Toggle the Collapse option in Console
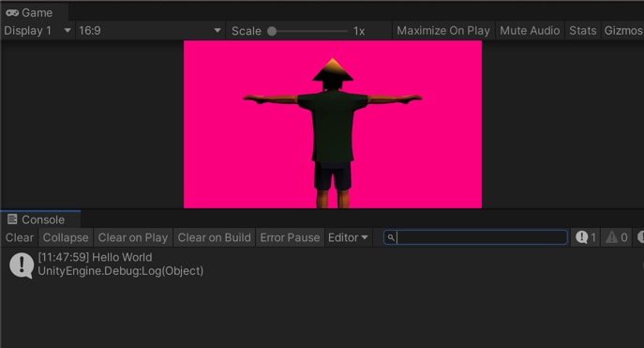 [x=66, y=237]
